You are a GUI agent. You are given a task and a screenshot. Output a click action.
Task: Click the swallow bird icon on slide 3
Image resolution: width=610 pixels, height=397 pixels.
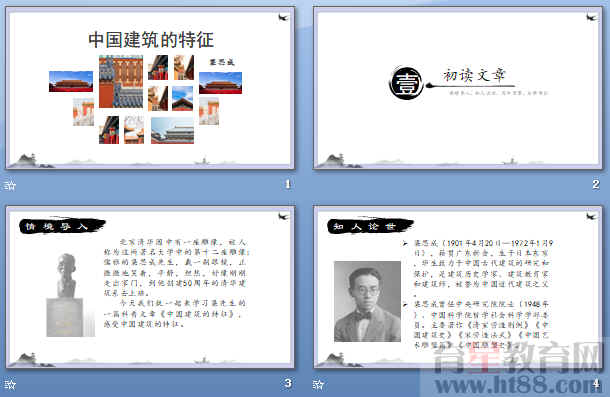point(284,216)
